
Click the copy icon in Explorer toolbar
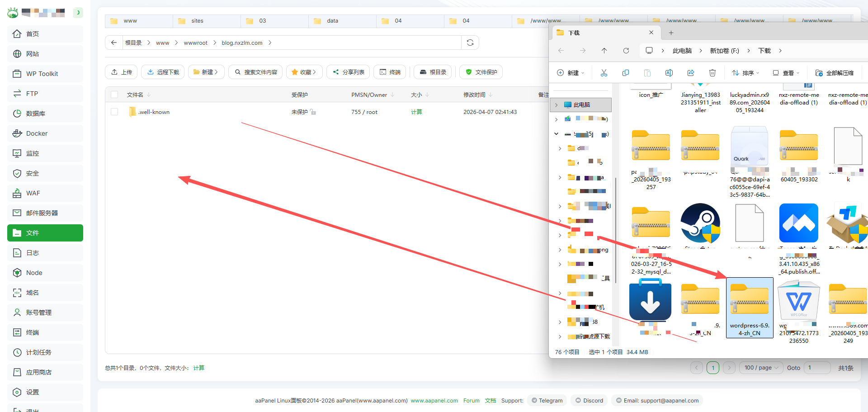(625, 73)
